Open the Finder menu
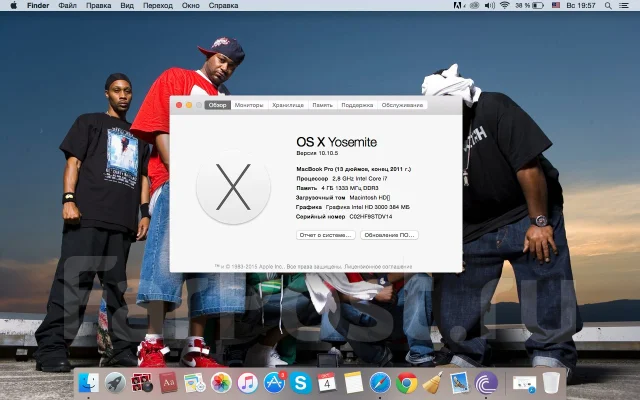This screenshot has width=640, height=400. [38, 5]
